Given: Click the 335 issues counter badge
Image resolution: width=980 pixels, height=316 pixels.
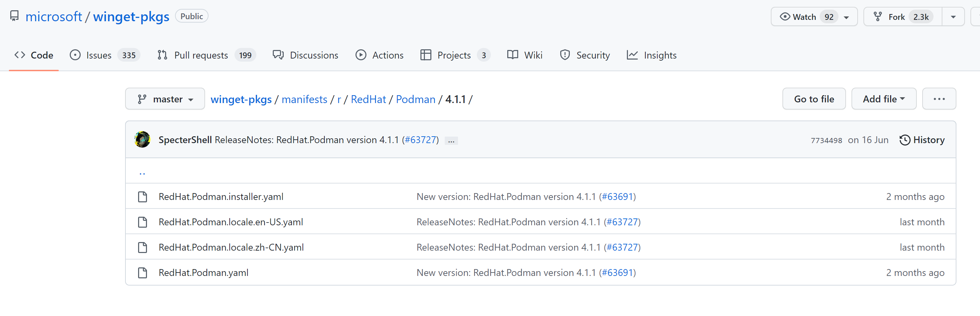Looking at the screenshot, I should [129, 55].
